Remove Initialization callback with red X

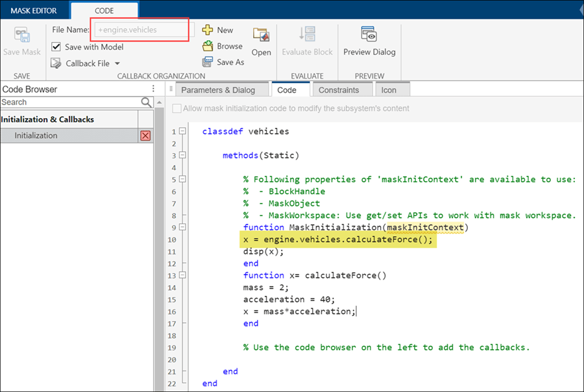coord(145,136)
